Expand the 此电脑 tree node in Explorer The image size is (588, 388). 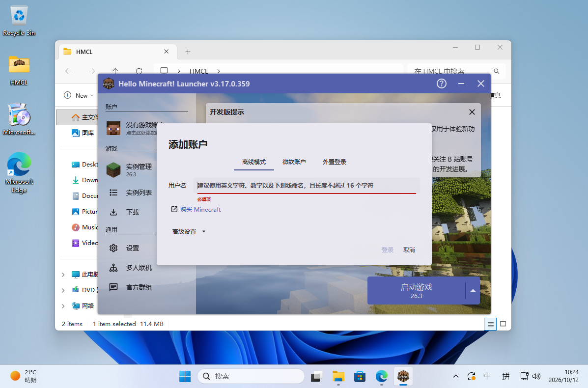coord(63,275)
